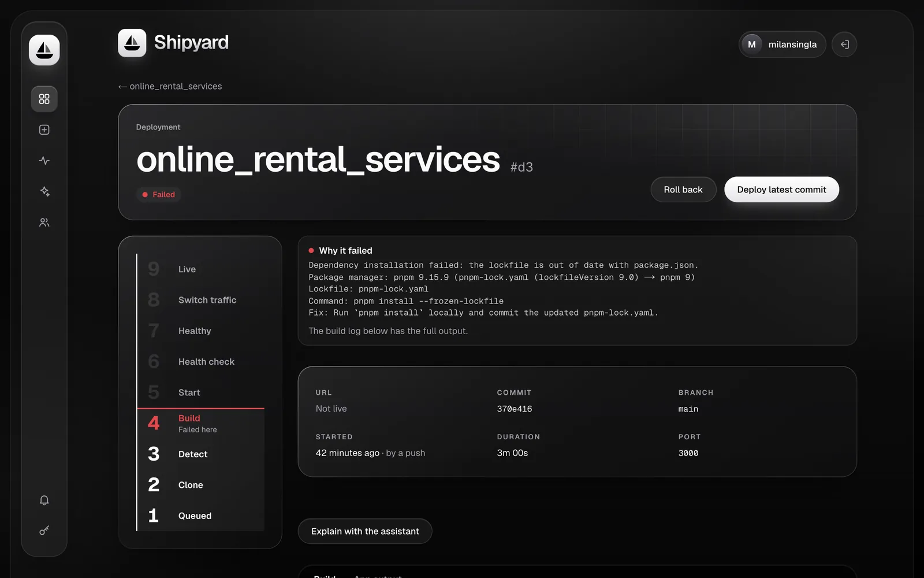
Task: Click The build log below note
Action: tap(388, 331)
